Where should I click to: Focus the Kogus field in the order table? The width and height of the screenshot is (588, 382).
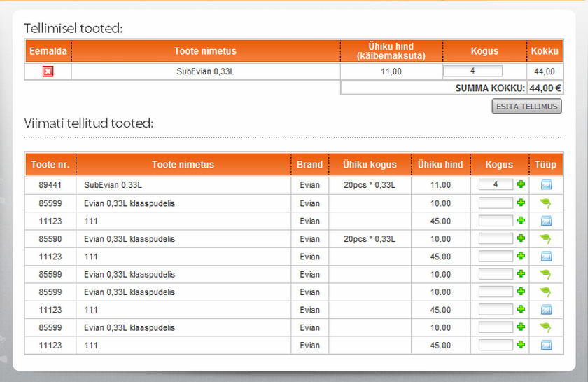click(x=472, y=71)
